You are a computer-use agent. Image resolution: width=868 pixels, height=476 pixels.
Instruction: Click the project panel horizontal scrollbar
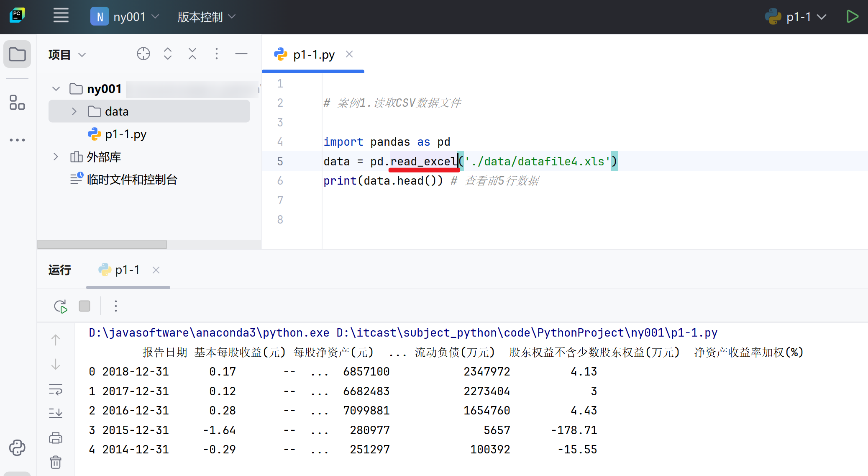(x=102, y=244)
